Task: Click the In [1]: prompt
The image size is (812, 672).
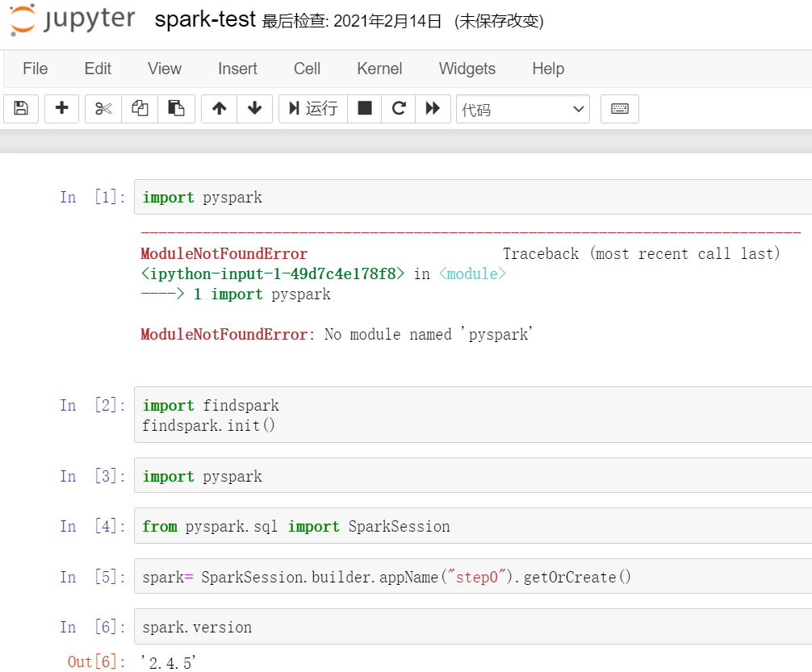Action: [x=93, y=198]
